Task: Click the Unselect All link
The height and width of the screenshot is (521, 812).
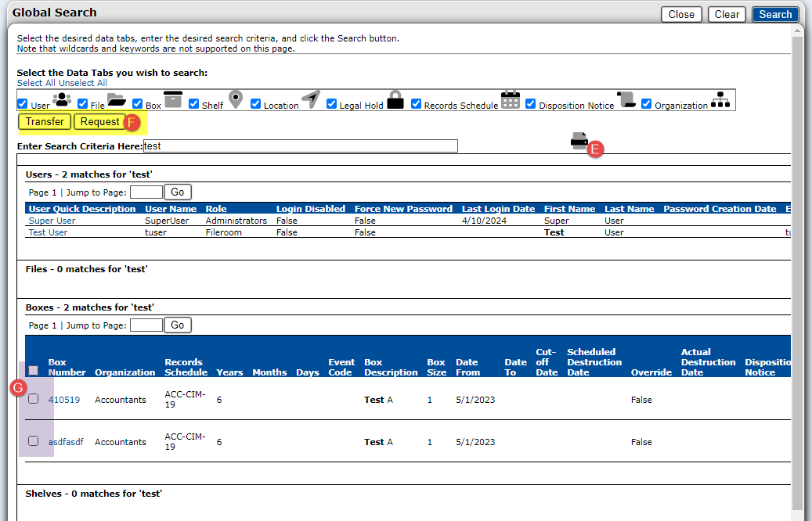Action: (83, 83)
